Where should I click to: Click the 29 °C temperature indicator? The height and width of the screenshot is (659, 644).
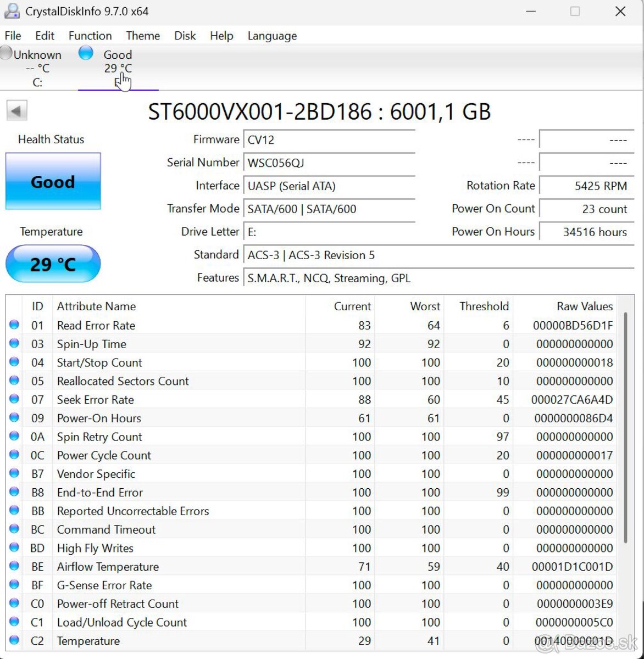click(x=53, y=264)
